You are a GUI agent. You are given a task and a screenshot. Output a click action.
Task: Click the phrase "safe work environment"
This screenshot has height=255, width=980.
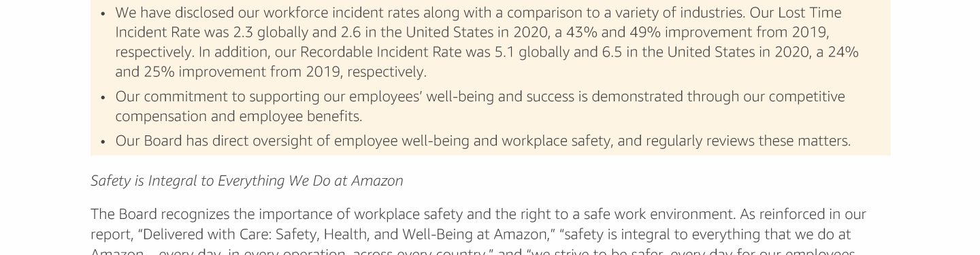pyautogui.click(x=658, y=215)
